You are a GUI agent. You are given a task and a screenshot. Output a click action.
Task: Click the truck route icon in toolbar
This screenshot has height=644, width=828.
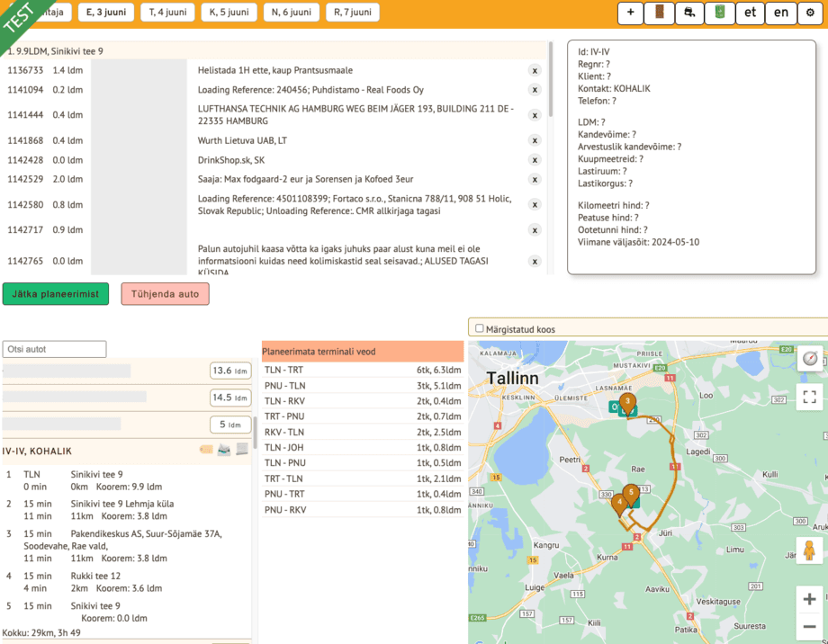[x=689, y=13]
